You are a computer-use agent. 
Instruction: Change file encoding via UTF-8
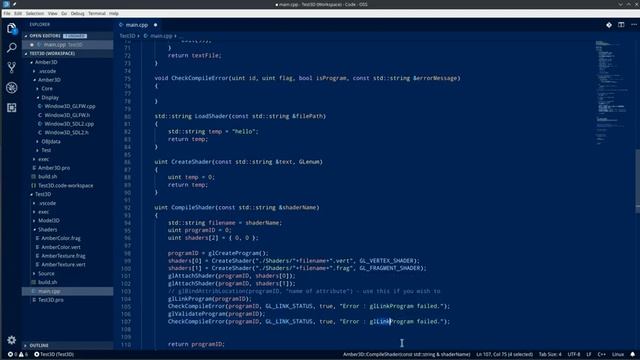pyautogui.click(x=573, y=354)
